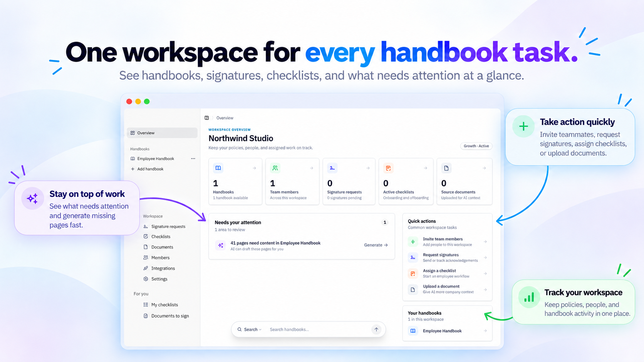644x362 pixels.
Task: Open My checklists under For you
Action: 161,305
